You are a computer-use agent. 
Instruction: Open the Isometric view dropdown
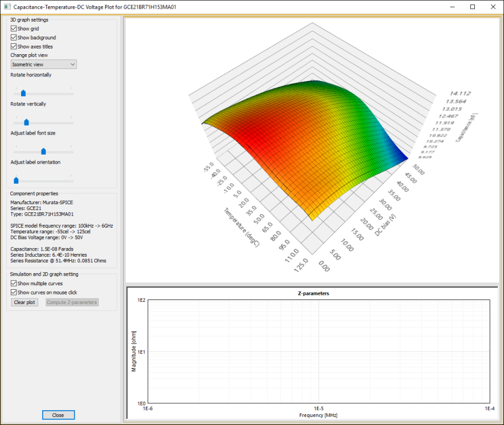click(x=44, y=64)
